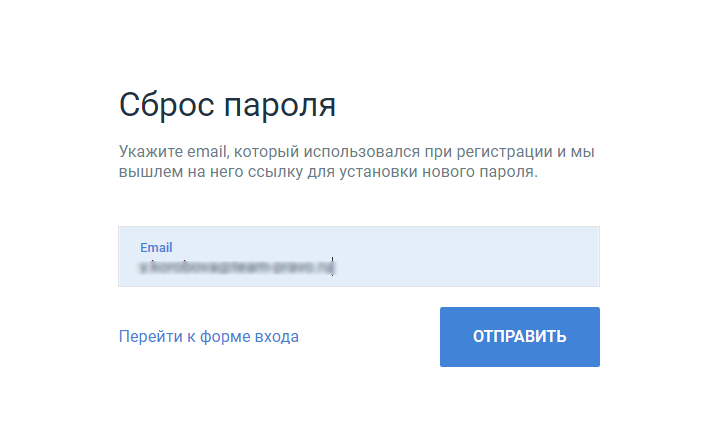Click the instruction text about registration email

(356, 161)
